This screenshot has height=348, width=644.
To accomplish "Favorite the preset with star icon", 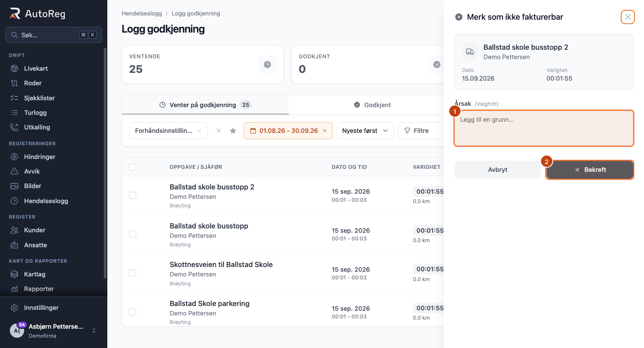I will 233,131.
